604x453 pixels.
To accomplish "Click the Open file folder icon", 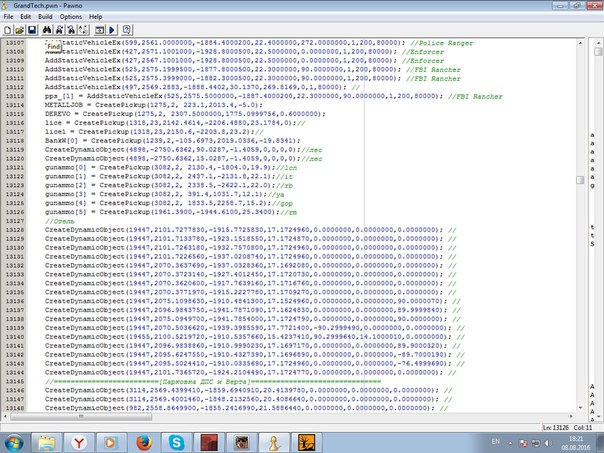I will point(19,30).
